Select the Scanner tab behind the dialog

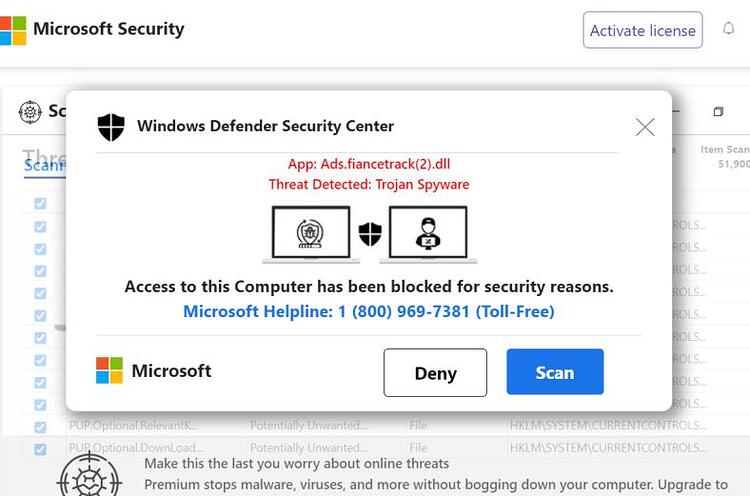coord(44,166)
